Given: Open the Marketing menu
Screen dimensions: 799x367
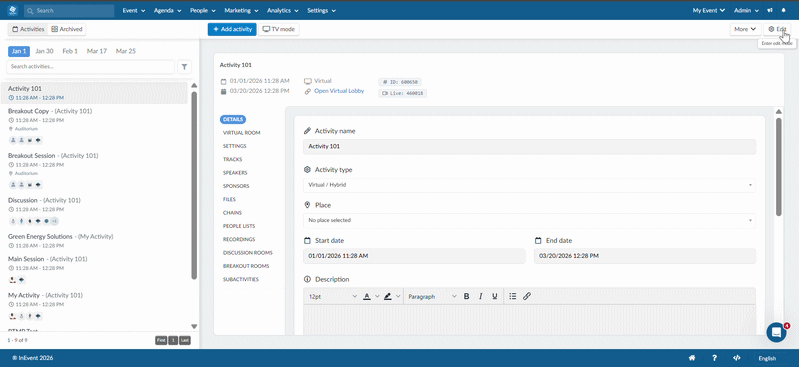Looking at the screenshot, I should click(x=242, y=10).
